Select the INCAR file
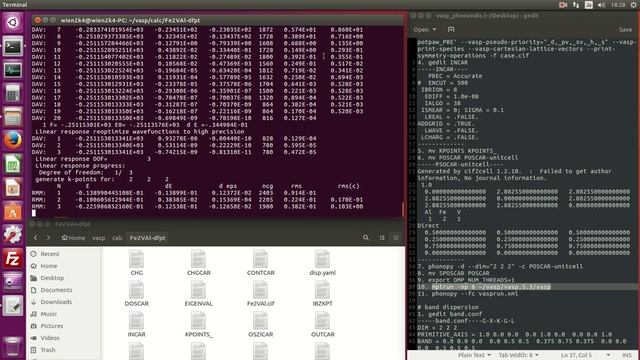Viewport: 640px width, 360px height. 136,324
